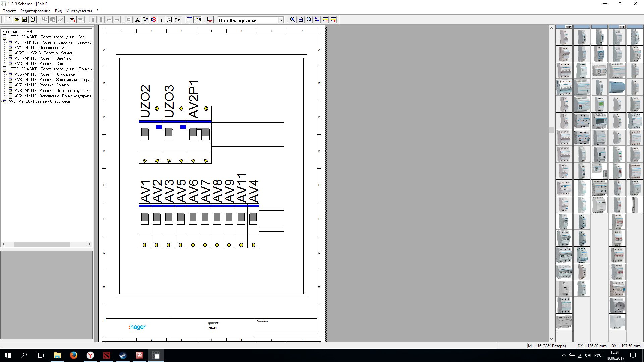
Task: Toggle the attribute pointer tool button
Action: [x=209, y=20]
